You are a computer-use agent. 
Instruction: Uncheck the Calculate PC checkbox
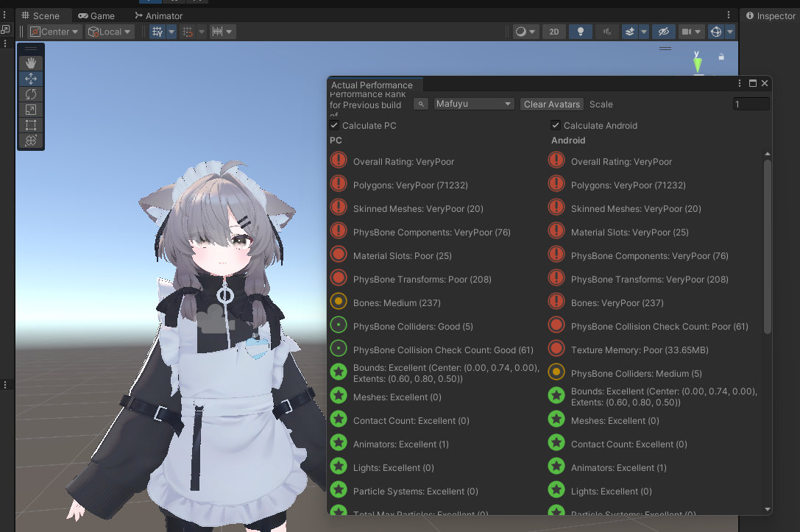pos(334,125)
